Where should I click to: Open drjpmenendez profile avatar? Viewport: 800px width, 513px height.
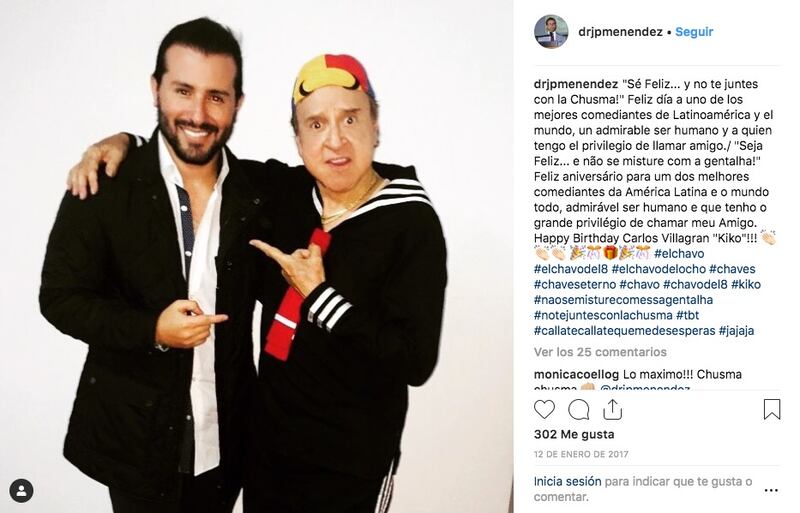551,32
